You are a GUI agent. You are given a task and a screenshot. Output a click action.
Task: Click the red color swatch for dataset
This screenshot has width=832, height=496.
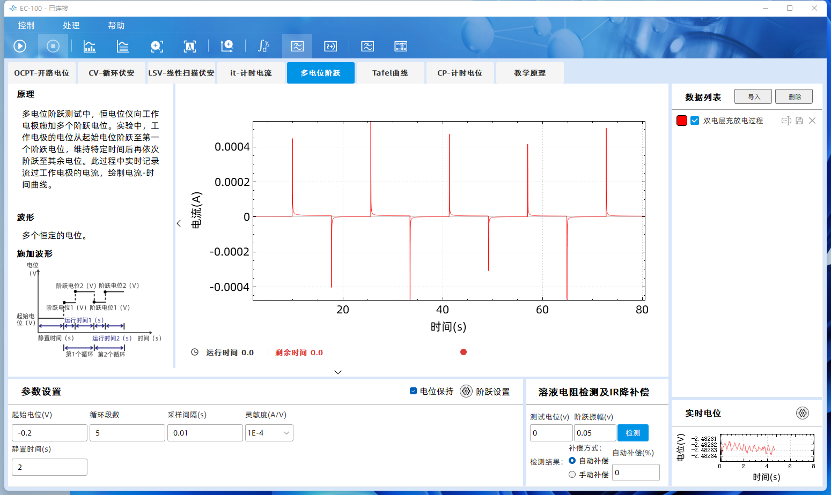(681, 121)
